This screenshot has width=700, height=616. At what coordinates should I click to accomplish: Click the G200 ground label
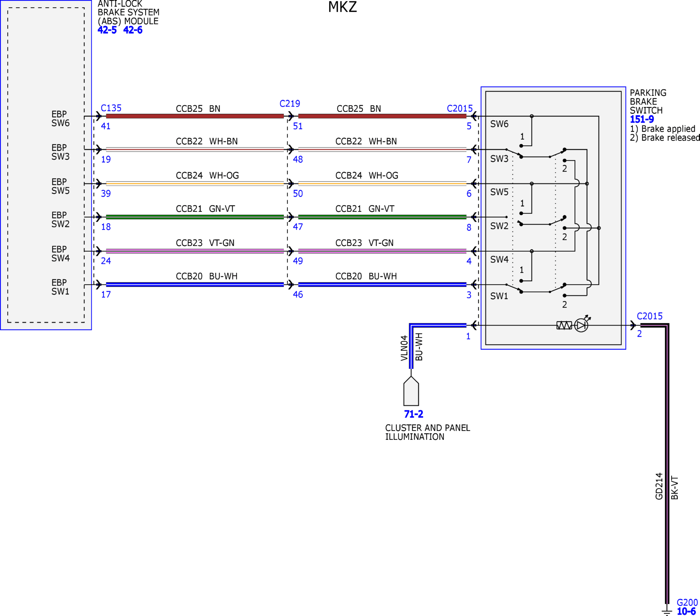pyautogui.click(x=687, y=603)
